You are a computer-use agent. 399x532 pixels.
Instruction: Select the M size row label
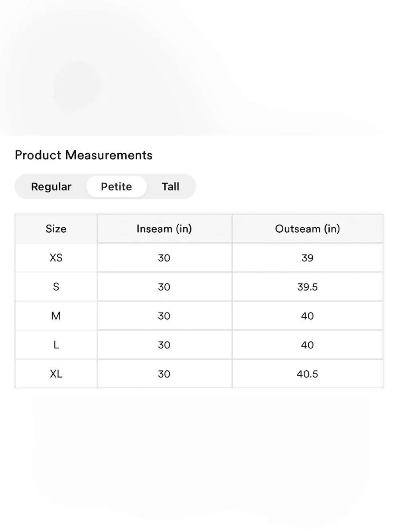click(x=56, y=316)
